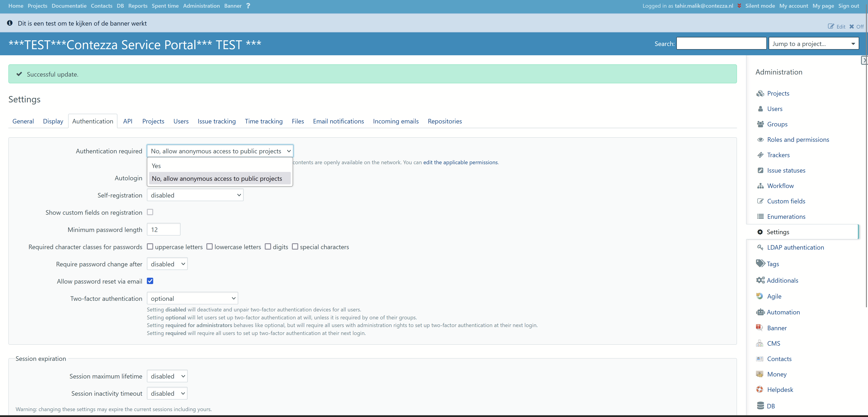
Task: Check the uppercase letters requirement
Action: click(x=150, y=247)
